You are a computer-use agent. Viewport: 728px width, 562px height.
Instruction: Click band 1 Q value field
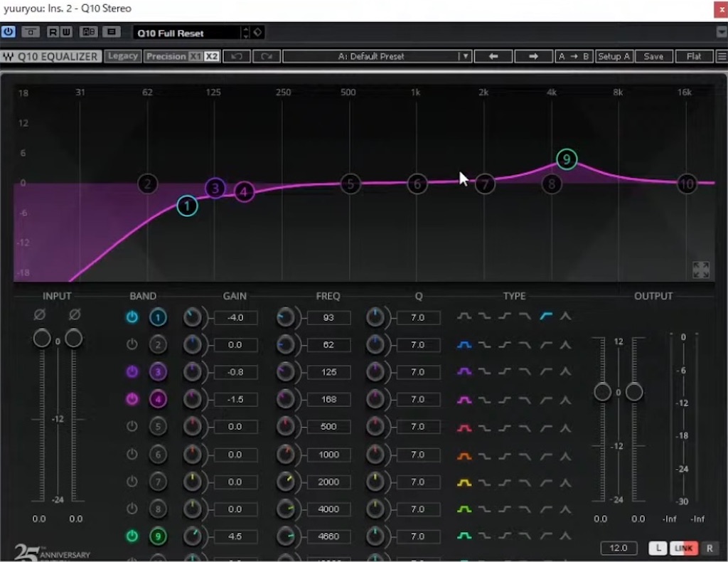pyautogui.click(x=418, y=318)
